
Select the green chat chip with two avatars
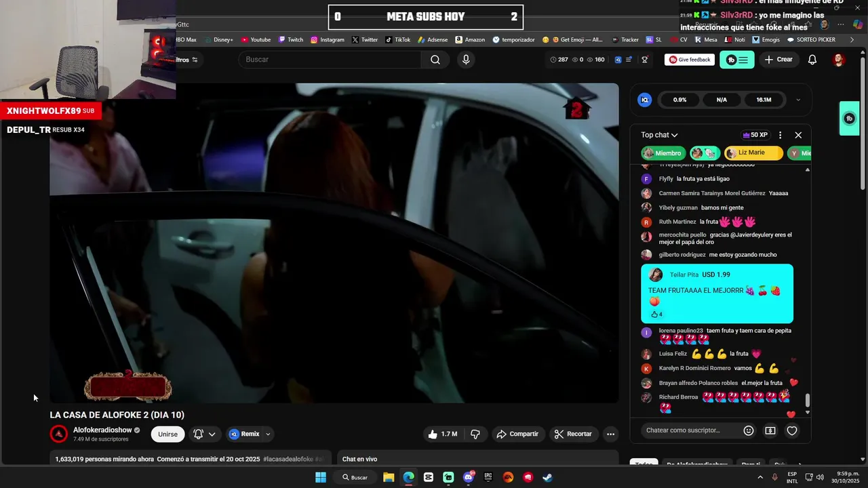pos(705,153)
